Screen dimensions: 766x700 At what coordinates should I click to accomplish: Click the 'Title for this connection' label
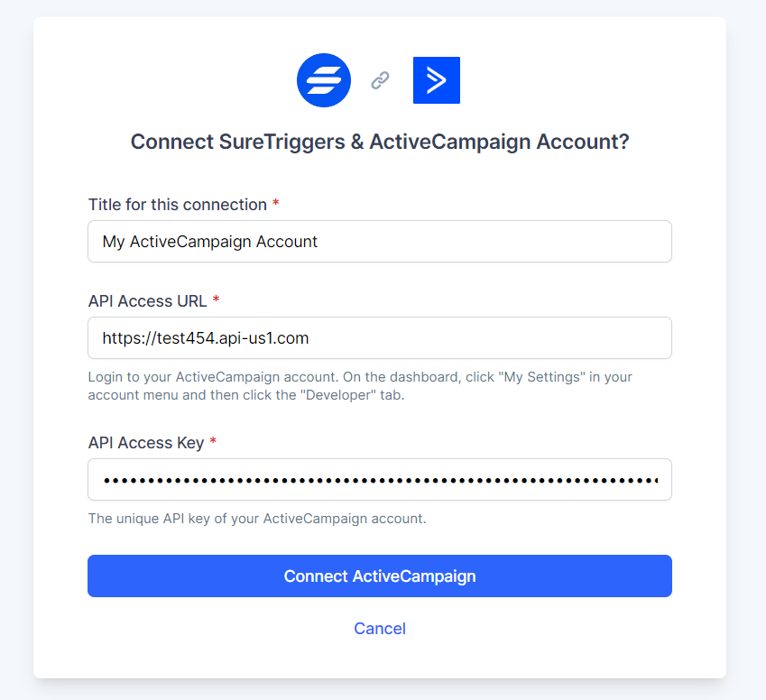click(x=178, y=205)
